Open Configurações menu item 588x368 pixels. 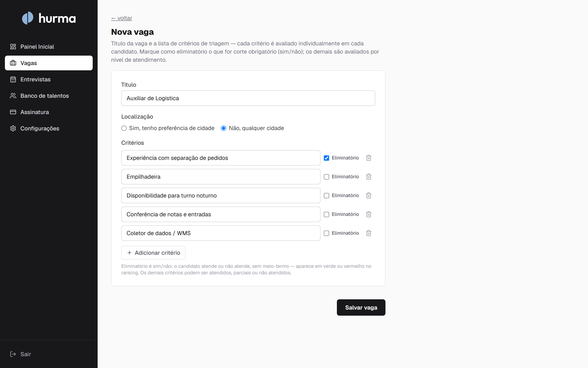(x=49, y=128)
